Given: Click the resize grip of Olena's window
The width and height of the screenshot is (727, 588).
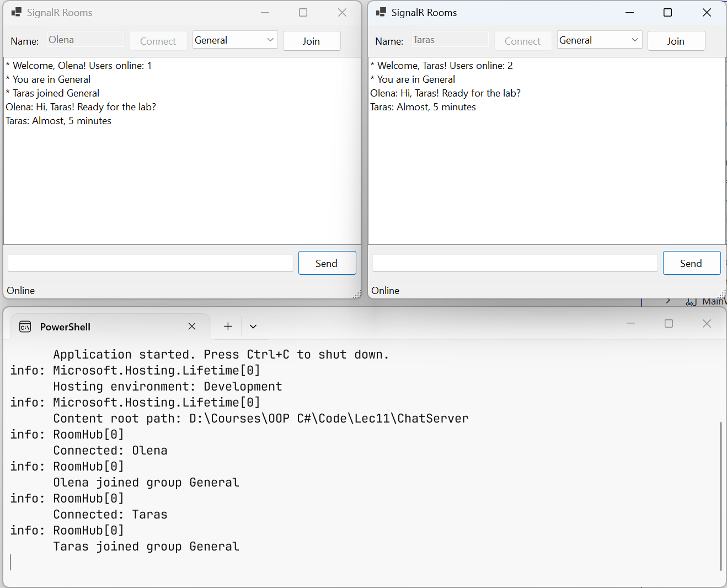Looking at the screenshot, I should [357, 295].
